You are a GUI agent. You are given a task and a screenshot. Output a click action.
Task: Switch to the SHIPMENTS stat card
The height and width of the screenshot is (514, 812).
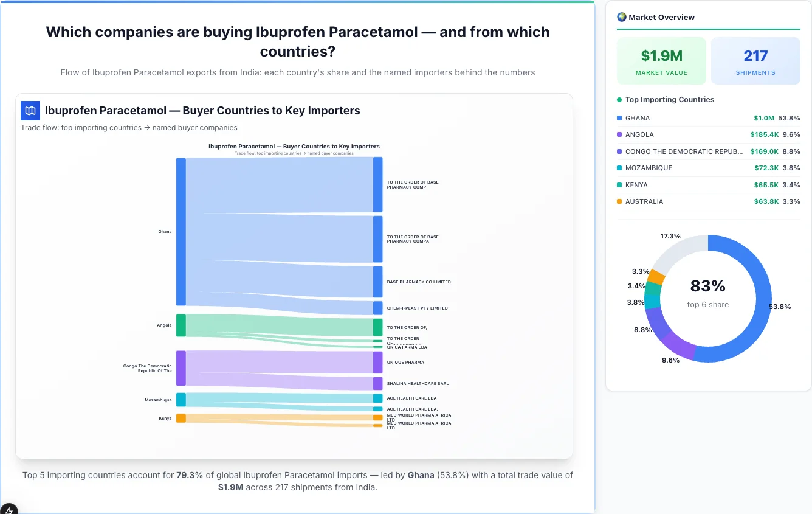tap(755, 60)
